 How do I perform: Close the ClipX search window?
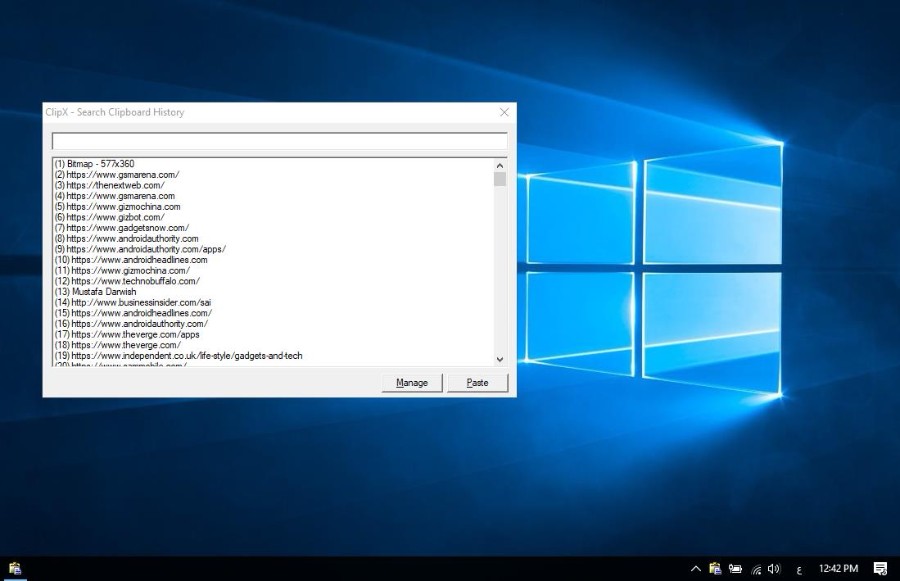pyautogui.click(x=504, y=112)
